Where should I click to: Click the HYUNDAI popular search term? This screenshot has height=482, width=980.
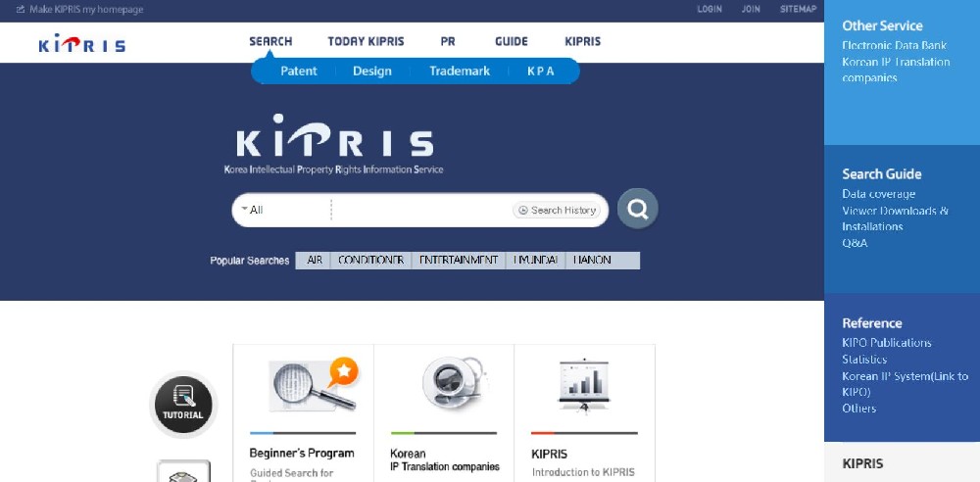(x=535, y=260)
